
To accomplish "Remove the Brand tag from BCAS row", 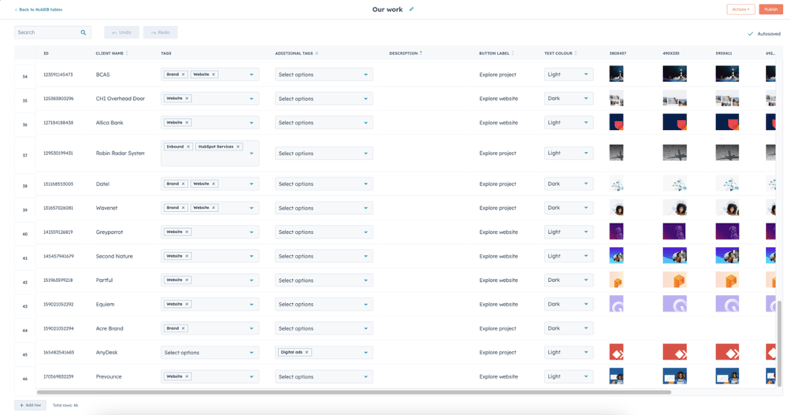I will pos(185,74).
